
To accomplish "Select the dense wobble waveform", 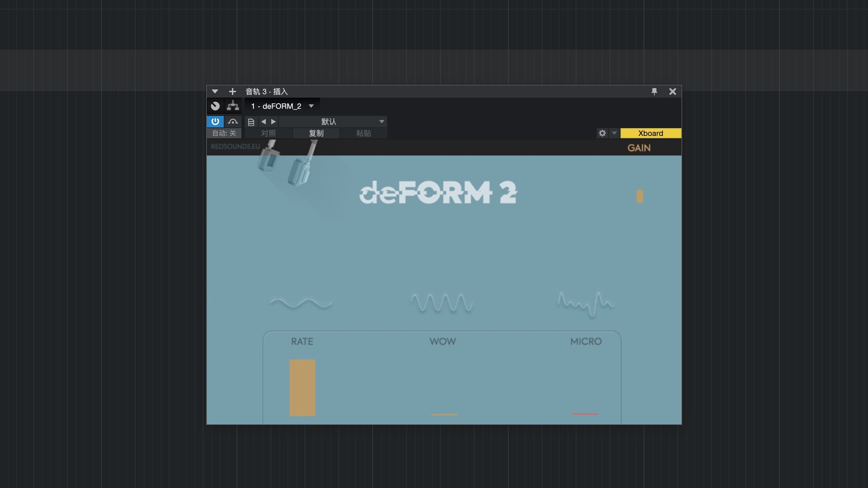I will pos(442,303).
